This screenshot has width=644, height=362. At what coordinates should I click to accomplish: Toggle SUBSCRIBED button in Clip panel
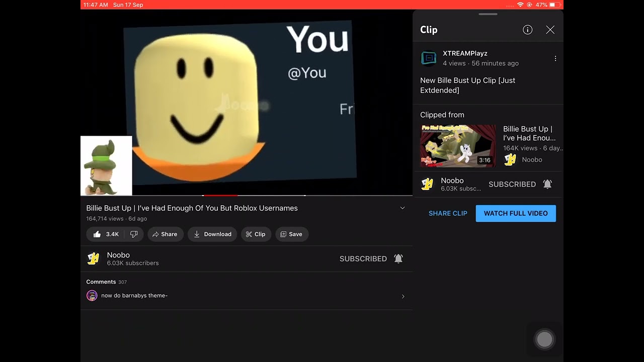512,184
